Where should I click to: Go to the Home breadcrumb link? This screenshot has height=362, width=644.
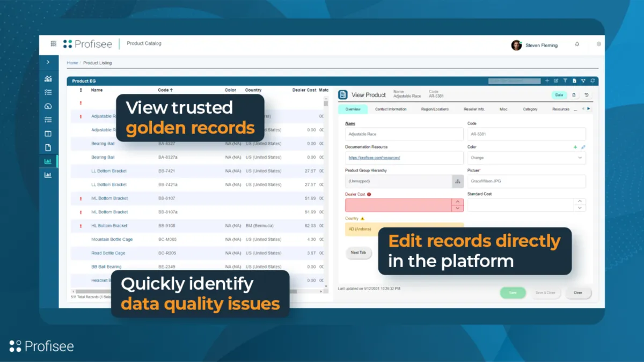point(72,63)
